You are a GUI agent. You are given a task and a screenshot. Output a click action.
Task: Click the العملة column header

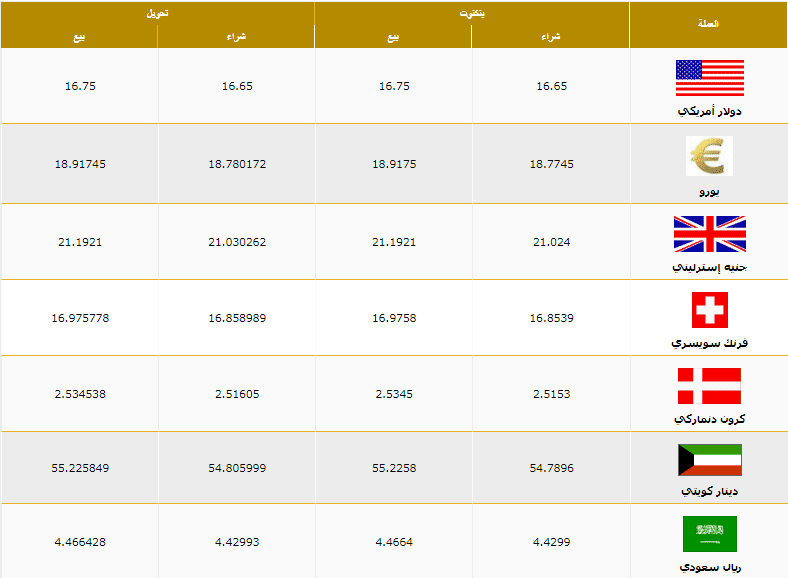coord(708,24)
